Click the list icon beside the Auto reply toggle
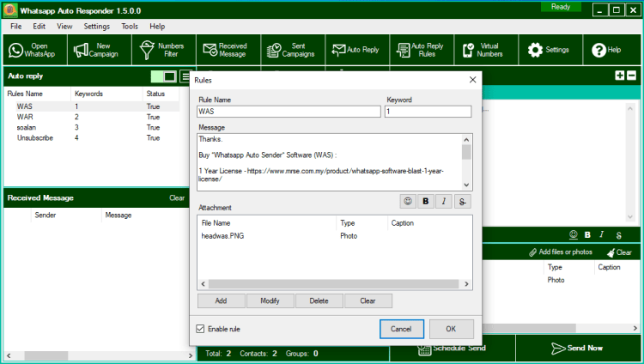The image size is (644, 364). tap(185, 76)
